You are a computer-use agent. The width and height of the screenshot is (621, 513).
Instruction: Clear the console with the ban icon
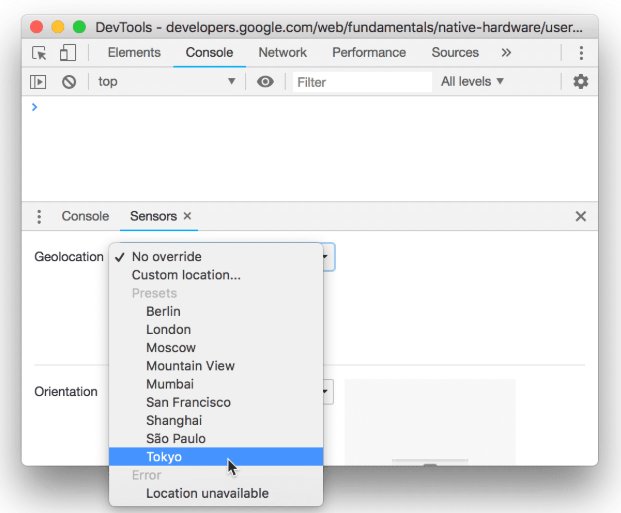coord(69,82)
